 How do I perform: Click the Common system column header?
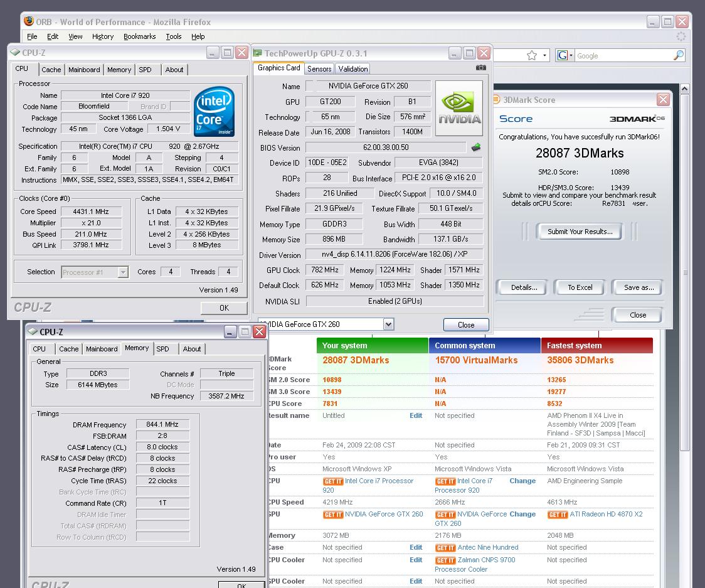coord(485,346)
